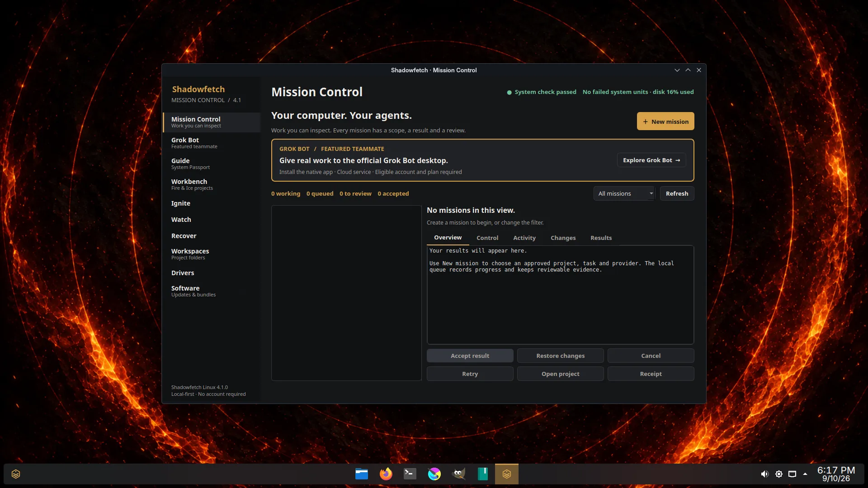Viewport: 868px width, 488px height.
Task: Open the Drivers sidebar section
Action: (x=212, y=273)
